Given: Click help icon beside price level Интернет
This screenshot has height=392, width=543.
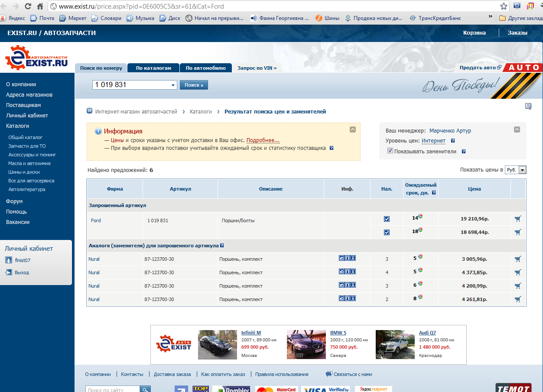Looking at the screenshot, I should click(x=453, y=141).
